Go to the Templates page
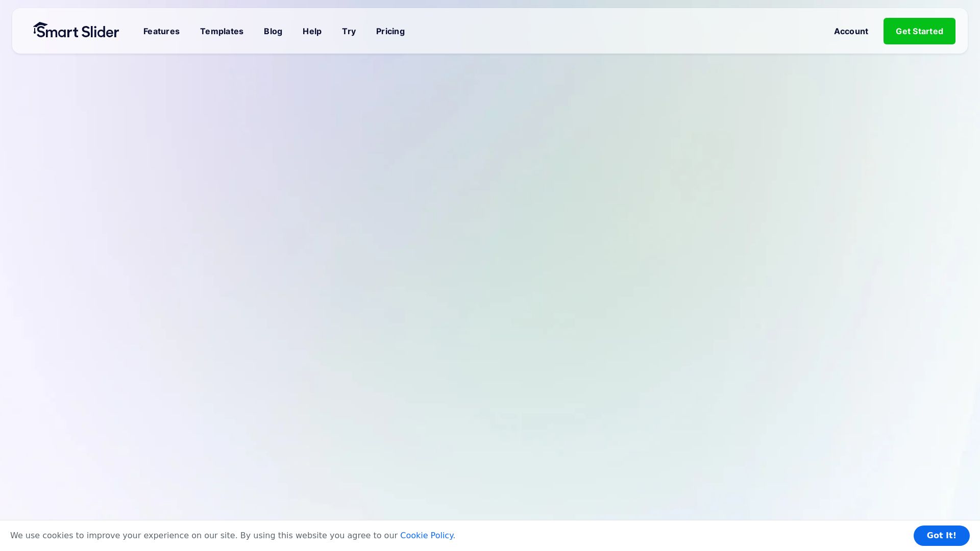Screen dimensions: 980x551 (x=222, y=31)
